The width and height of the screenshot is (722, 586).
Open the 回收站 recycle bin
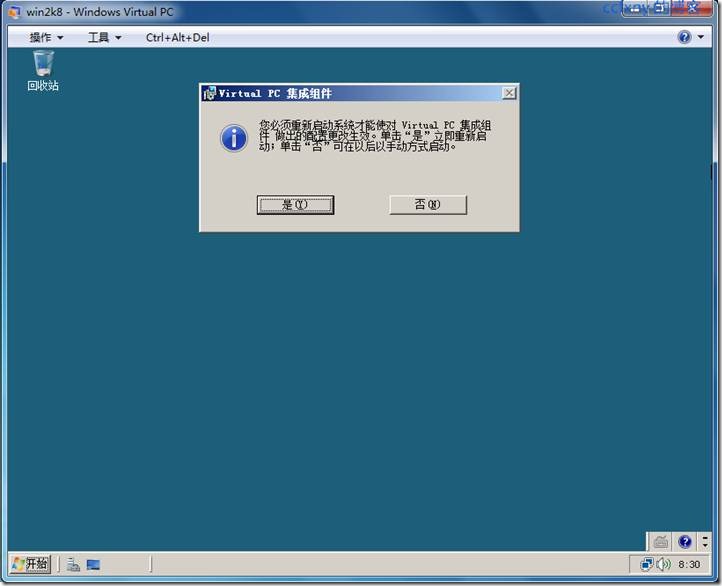(x=43, y=71)
